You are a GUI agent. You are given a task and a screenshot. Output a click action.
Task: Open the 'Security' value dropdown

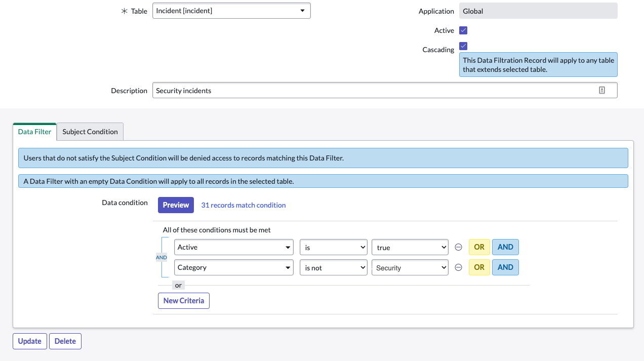[x=410, y=267]
